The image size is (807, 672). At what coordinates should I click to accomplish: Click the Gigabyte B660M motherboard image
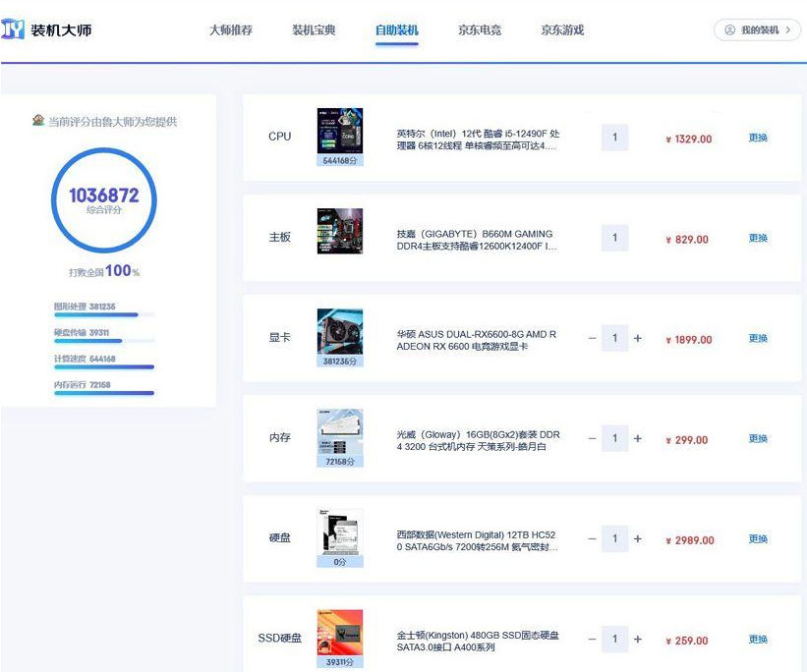point(340,232)
